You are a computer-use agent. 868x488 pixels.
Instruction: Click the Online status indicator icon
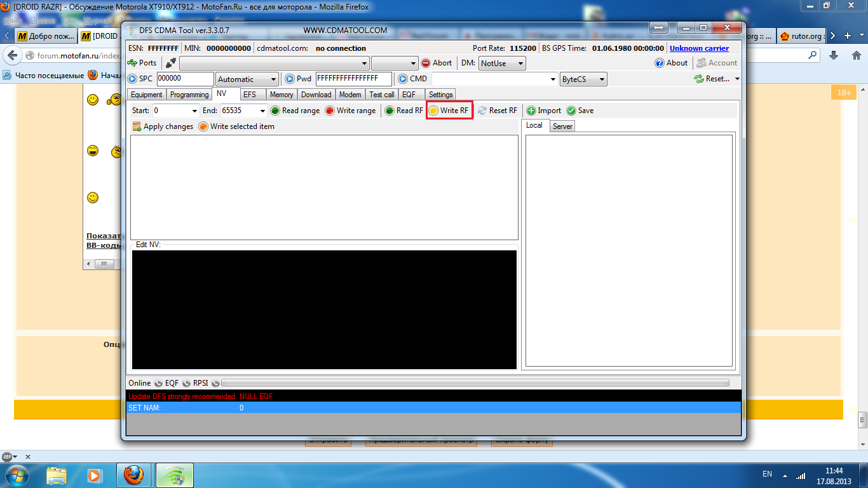158,383
